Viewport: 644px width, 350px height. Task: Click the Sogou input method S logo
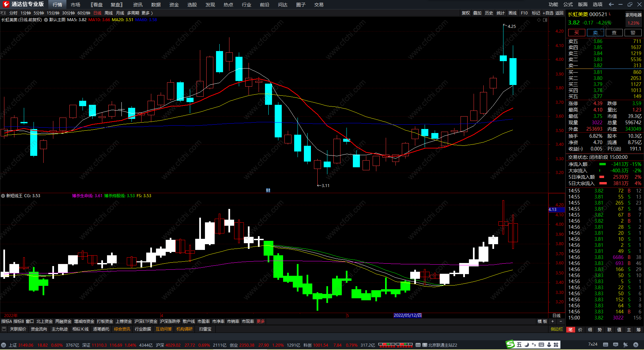(510, 344)
